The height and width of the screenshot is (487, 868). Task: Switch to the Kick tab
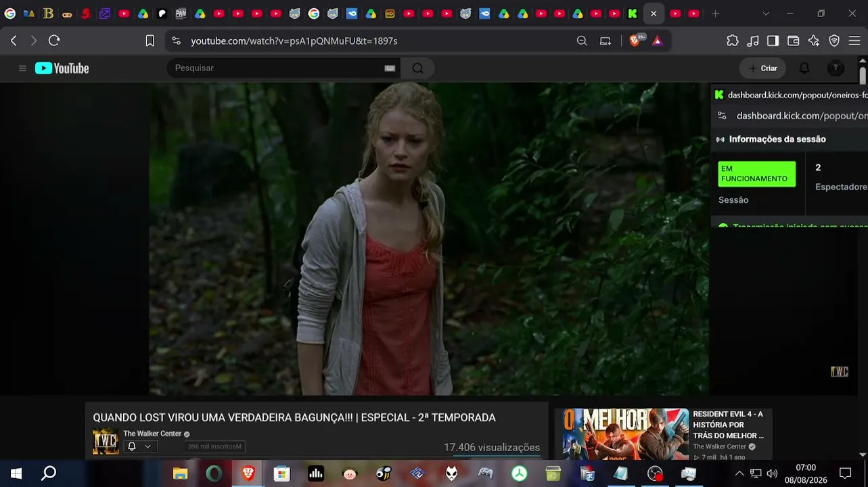coord(633,14)
